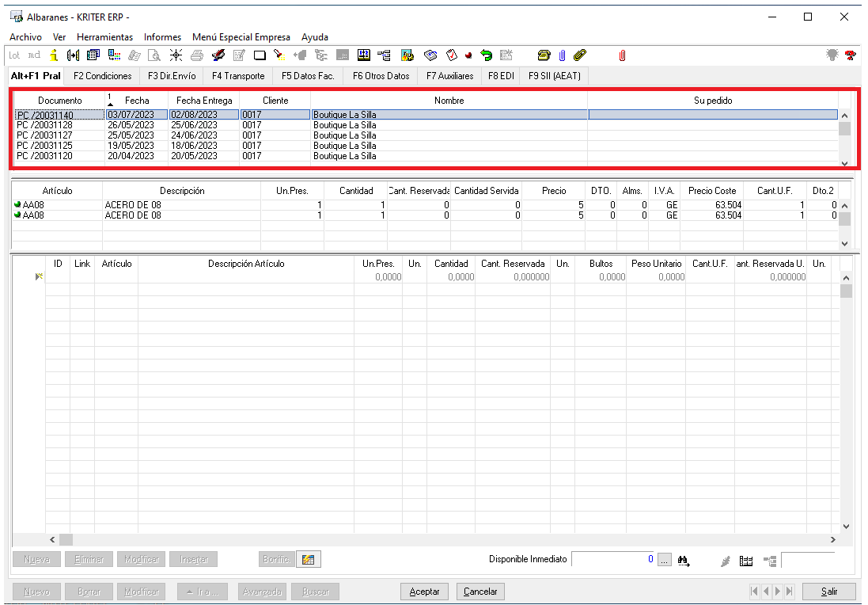This screenshot has height=605, width=868.
Task: Click the asterisk crosshair icon in toolbar
Action: click(176, 55)
